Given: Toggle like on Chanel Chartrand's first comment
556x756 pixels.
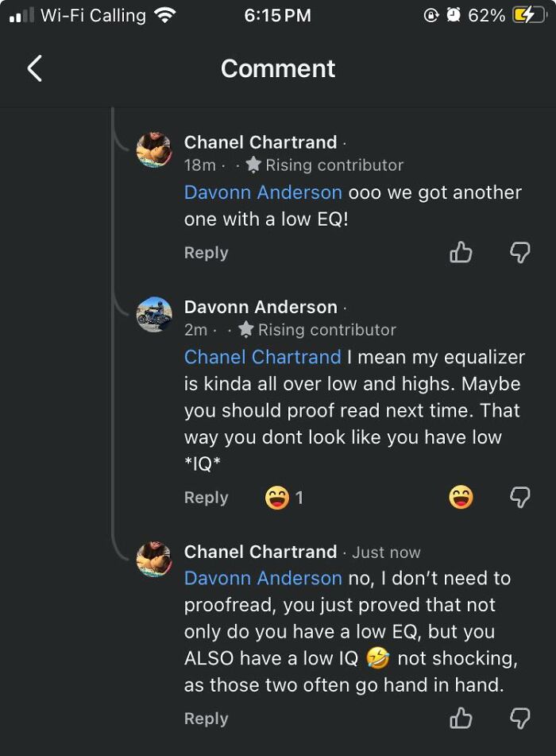Looking at the screenshot, I should [x=461, y=252].
